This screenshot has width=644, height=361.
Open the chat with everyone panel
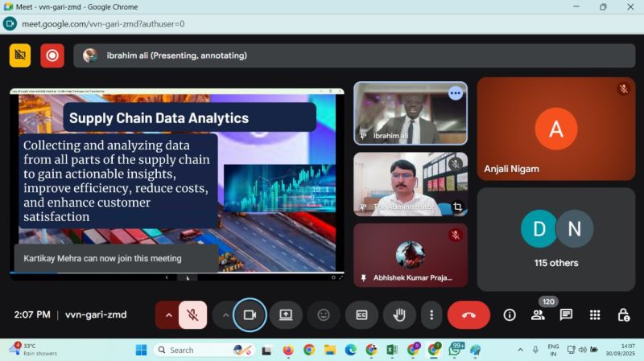tap(566, 315)
